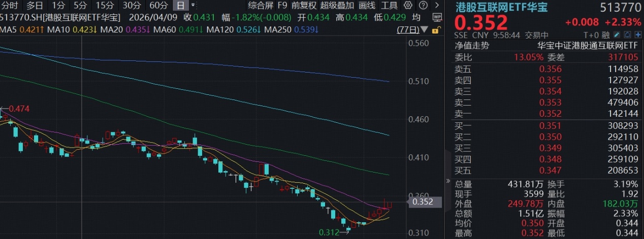Click the 卖二 price 0.353
Viewport: 644px width, 239px height.
pyautogui.click(x=551, y=103)
